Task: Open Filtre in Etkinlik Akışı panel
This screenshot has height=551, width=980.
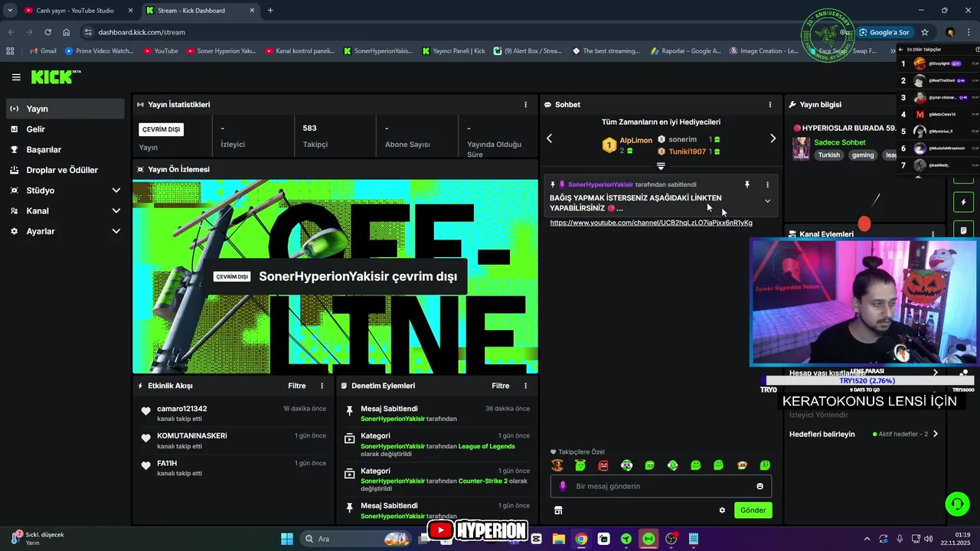Action: tap(297, 386)
